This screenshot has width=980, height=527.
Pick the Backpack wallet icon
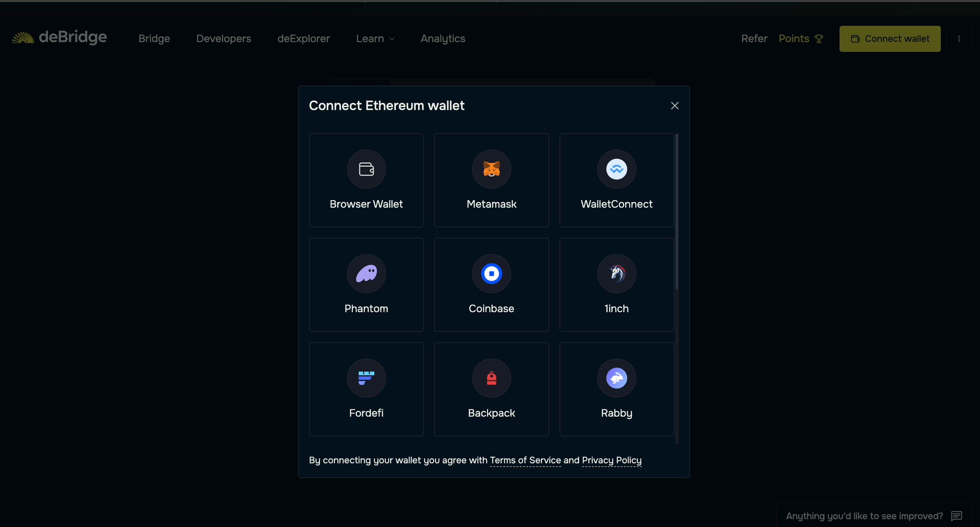tap(491, 378)
